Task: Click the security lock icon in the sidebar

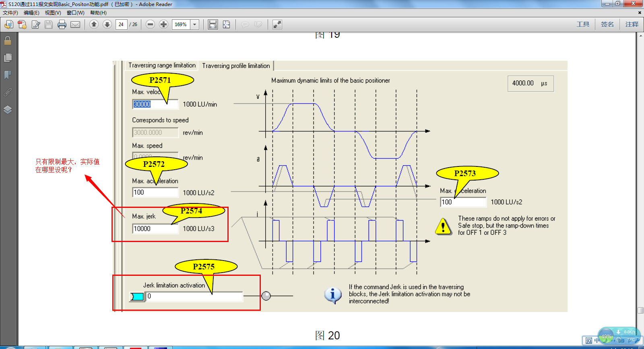Action: click(8, 40)
